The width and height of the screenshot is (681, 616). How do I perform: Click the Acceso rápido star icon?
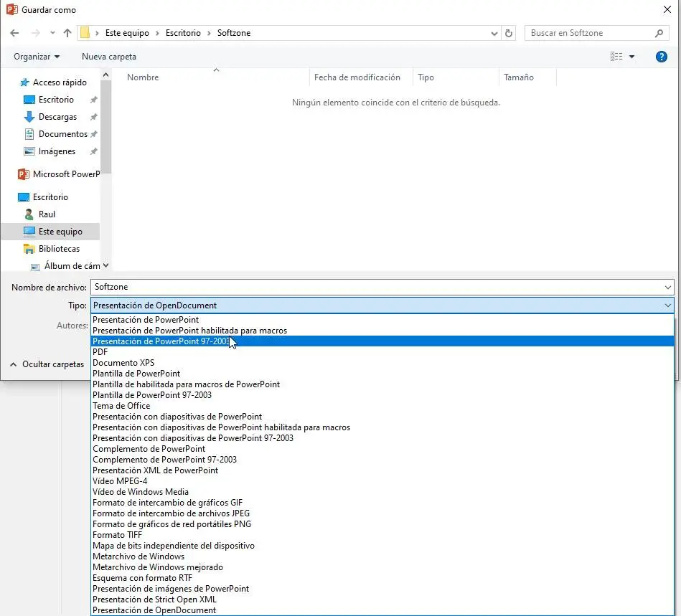(x=24, y=82)
